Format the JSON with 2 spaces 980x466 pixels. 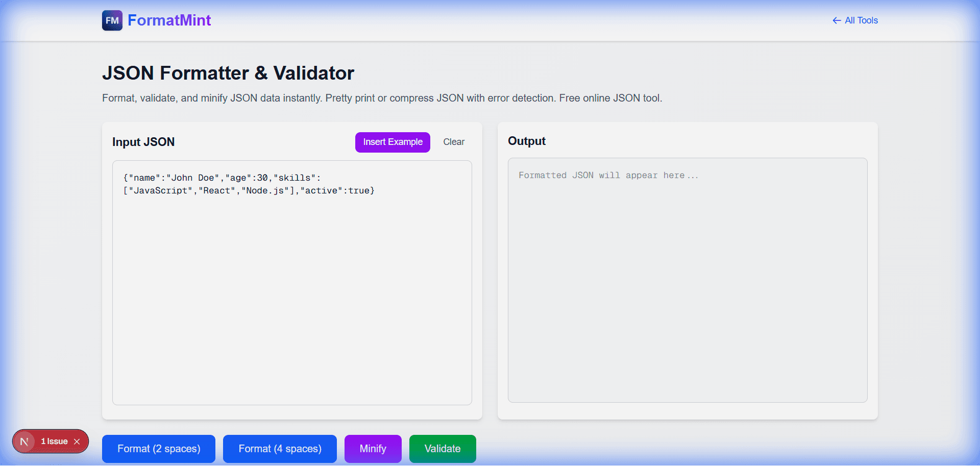(158, 449)
